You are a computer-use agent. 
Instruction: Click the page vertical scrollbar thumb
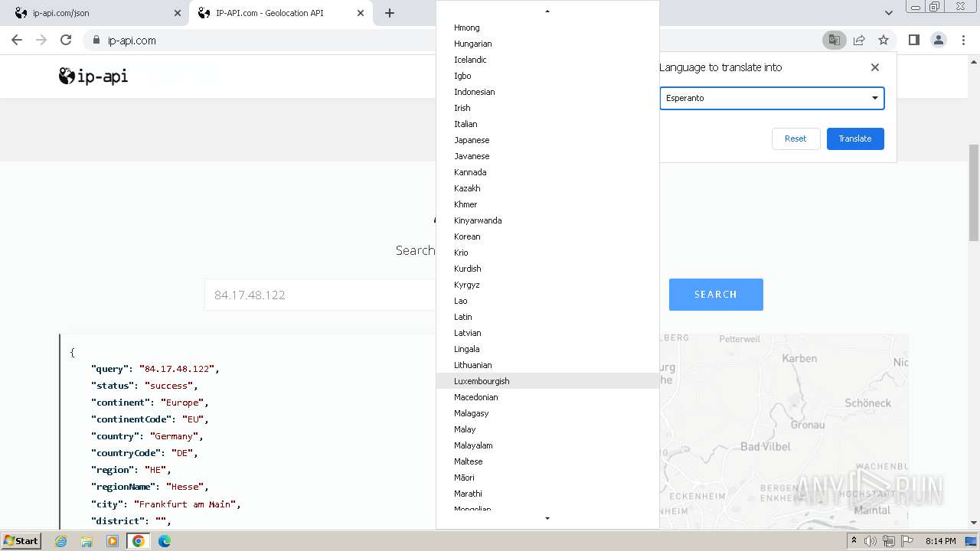coord(974,193)
